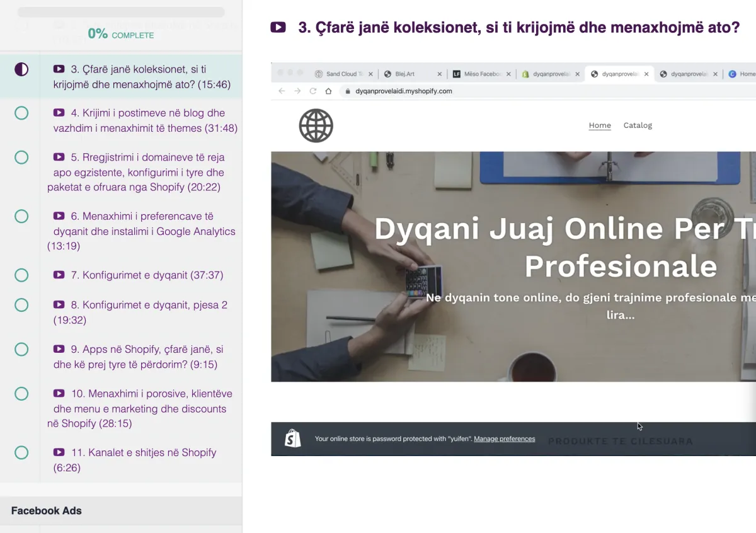Close the Blej.Art tab
The height and width of the screenshot is (533, 756).
pos(440,74)
